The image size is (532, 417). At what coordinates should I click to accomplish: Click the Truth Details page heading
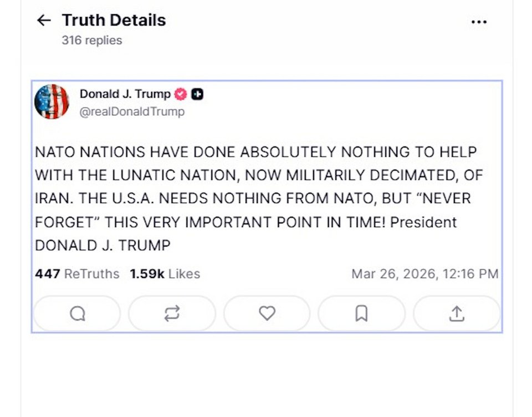[114, 20]
